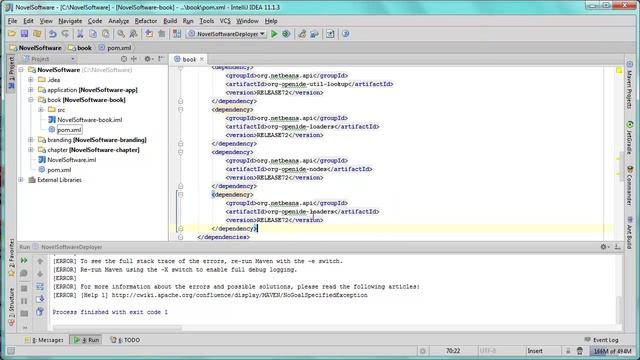The height and width of the screenshot is (360, 640).
Task: Open the Messages tool window tab
Action: 44,340
